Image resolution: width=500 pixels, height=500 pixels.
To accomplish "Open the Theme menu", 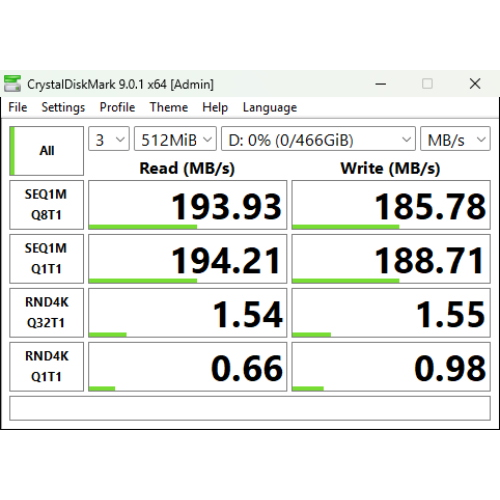I will coord(169,107).
